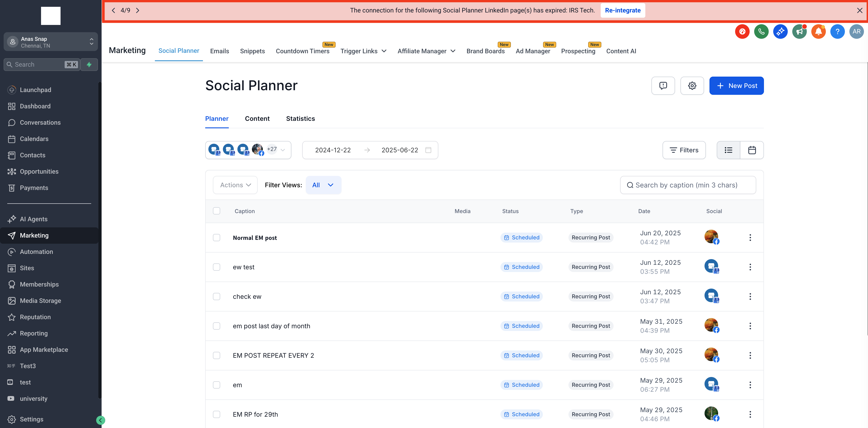Image resolution: width=868 pixels, height=428 pixels.
Task: Click the New Post button
Action: pos(736,86)
